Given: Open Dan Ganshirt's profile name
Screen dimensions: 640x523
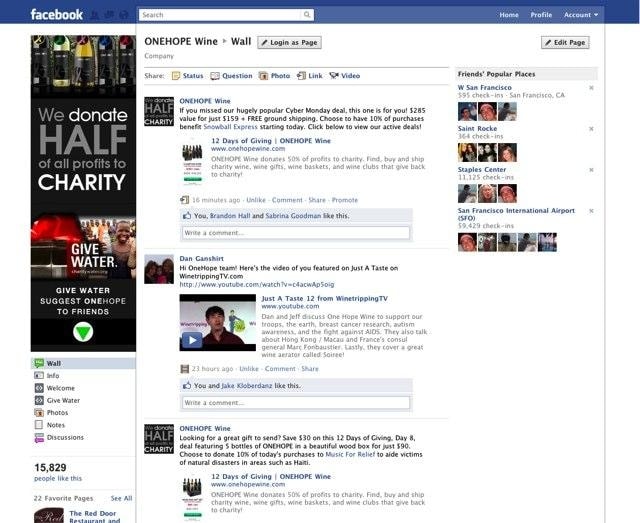Looking at the screenshot, I should (202, 258).
